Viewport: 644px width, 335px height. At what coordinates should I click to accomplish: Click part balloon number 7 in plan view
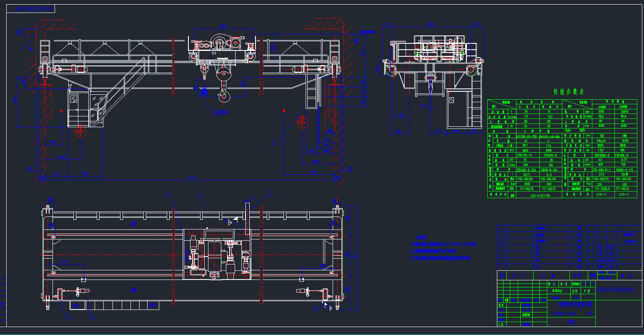[270, 193]
